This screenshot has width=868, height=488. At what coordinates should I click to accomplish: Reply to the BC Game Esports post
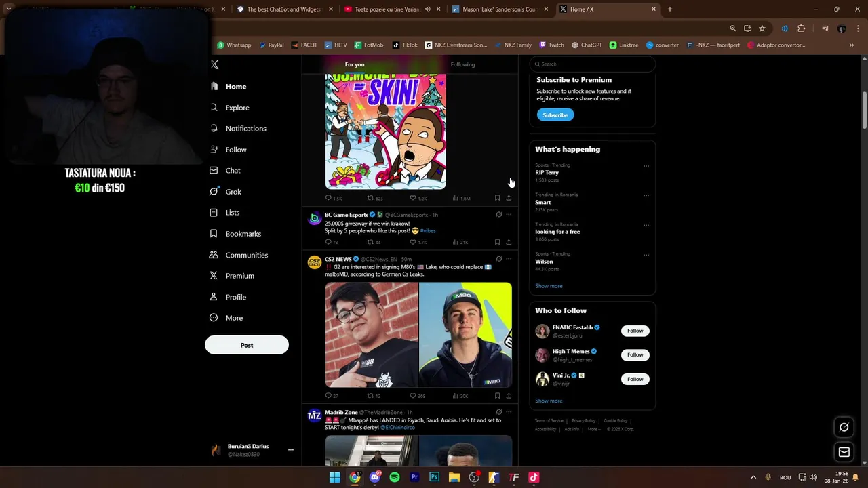328,242
